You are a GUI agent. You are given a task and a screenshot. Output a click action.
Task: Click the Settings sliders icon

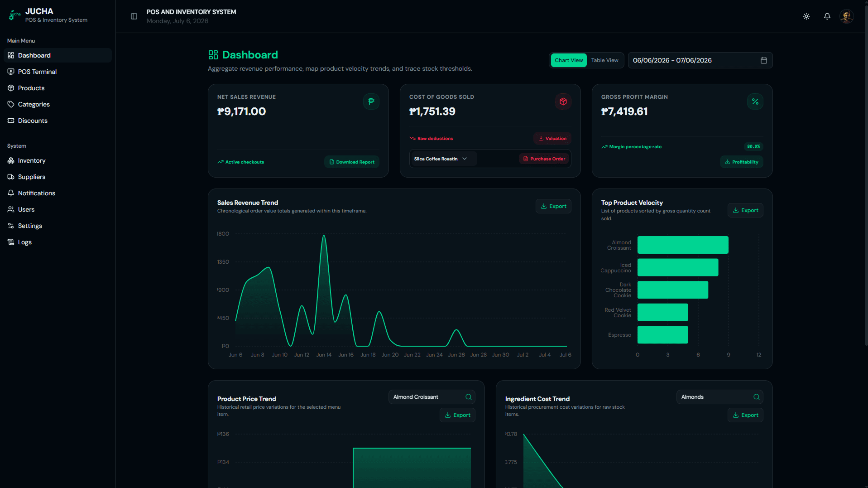click(11, 226)
